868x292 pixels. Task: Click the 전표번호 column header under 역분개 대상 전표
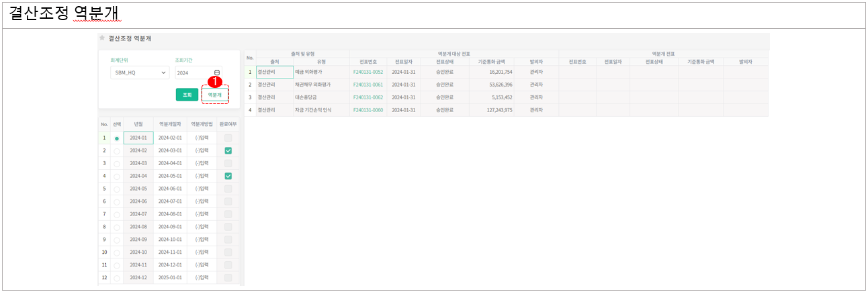367,61
